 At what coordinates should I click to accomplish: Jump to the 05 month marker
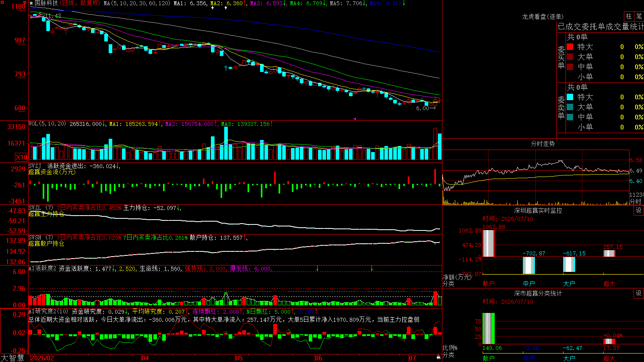239,358
